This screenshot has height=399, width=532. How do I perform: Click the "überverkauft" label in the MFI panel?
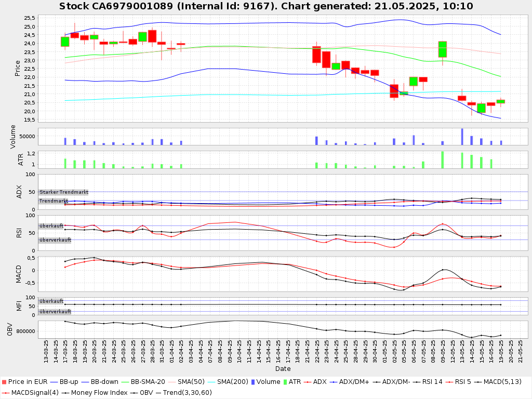click(55, 312)
